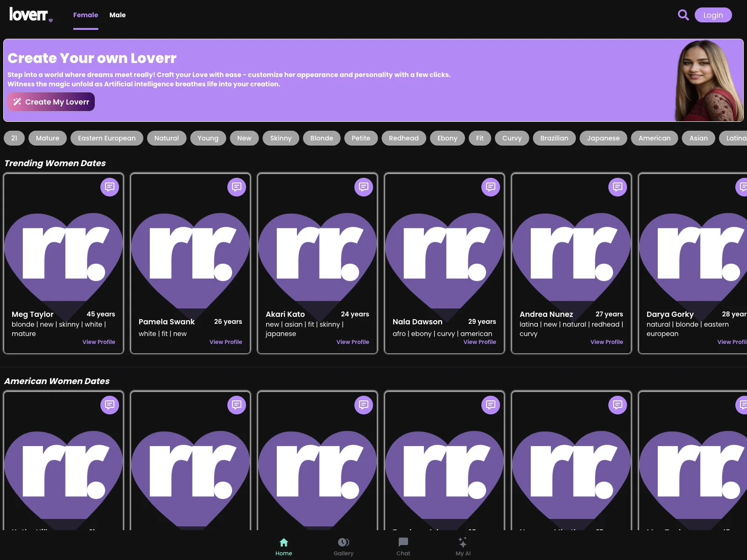
Task: Chat icon on second American Women card
Action: click(237, 405)
